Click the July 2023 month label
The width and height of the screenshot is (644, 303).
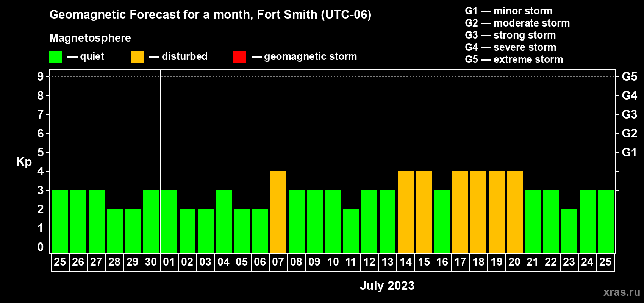click(387, 286)
